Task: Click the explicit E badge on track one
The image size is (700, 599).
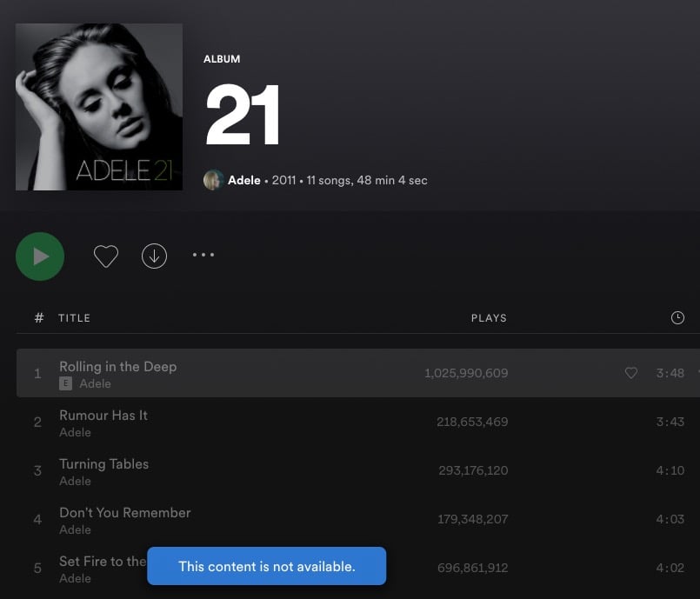Action: click(65, 383)
